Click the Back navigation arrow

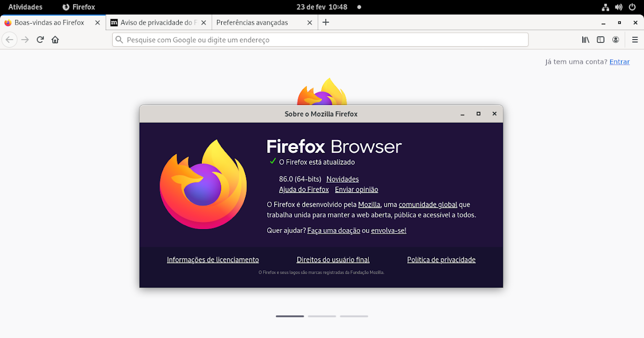[9, 39]
